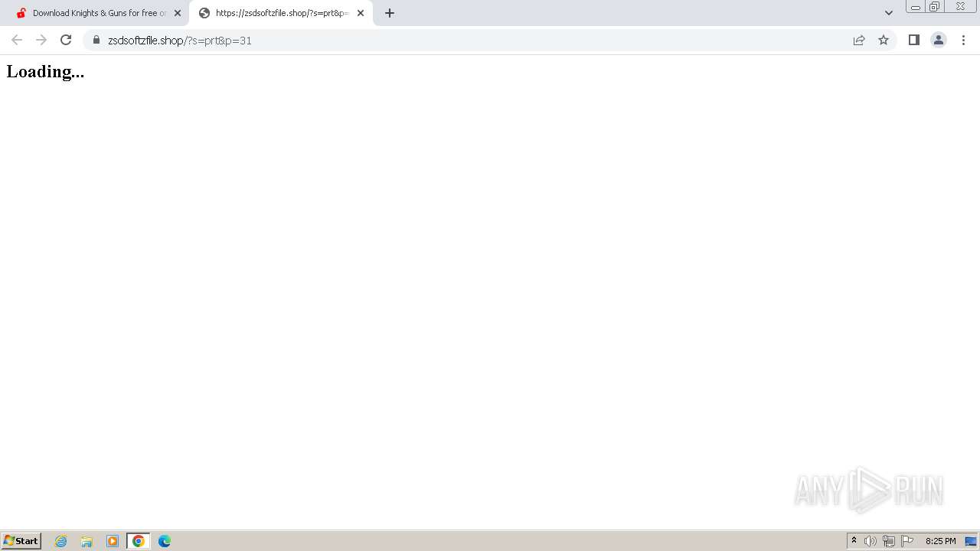Open the volume speaker control

(871, 541)
